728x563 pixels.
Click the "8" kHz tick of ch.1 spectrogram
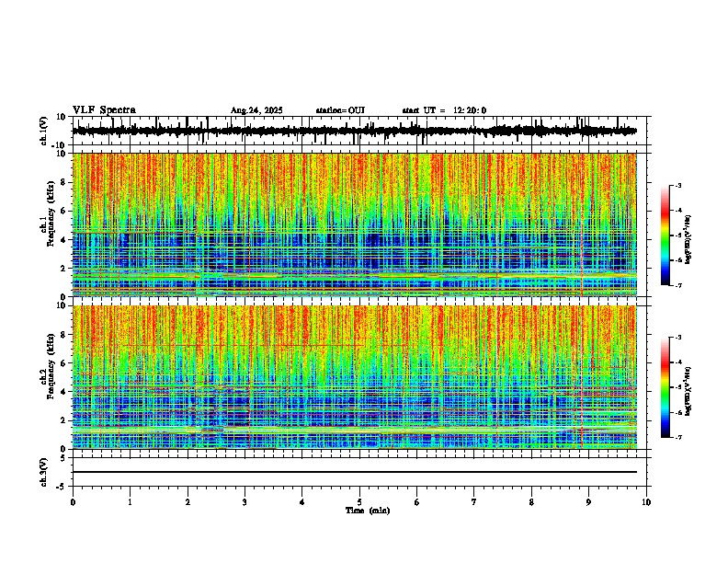[63, 182]
